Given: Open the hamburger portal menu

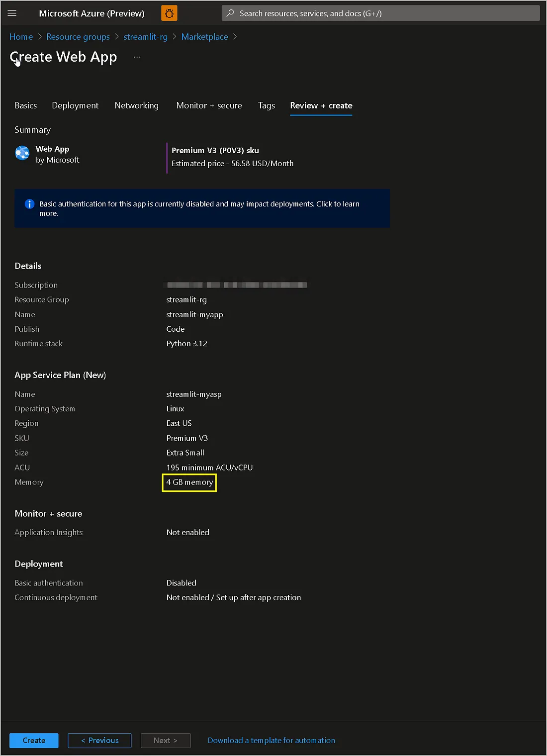Looking at the screenshot, I should pyautogui.click(x=12, y=13).
